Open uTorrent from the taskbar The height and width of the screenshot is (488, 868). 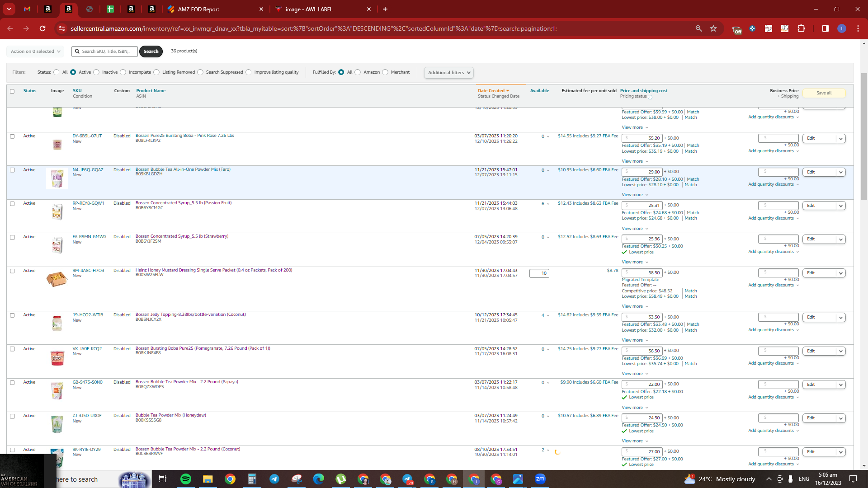click(341, 479)
